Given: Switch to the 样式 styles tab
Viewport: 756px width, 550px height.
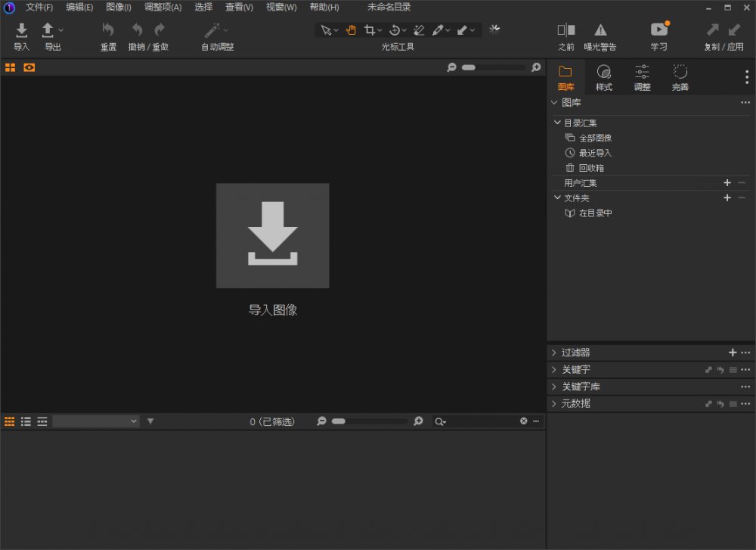Looking at the screenshot, I should tap(603, 78).
